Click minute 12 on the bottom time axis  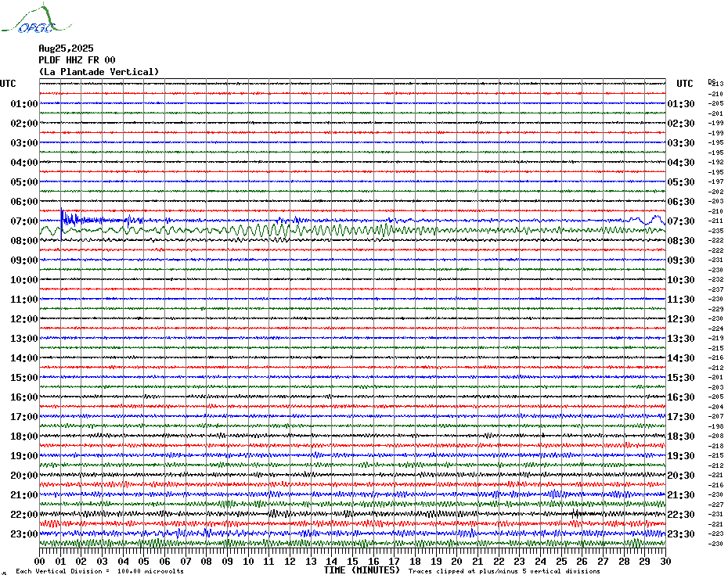point(290,562)
